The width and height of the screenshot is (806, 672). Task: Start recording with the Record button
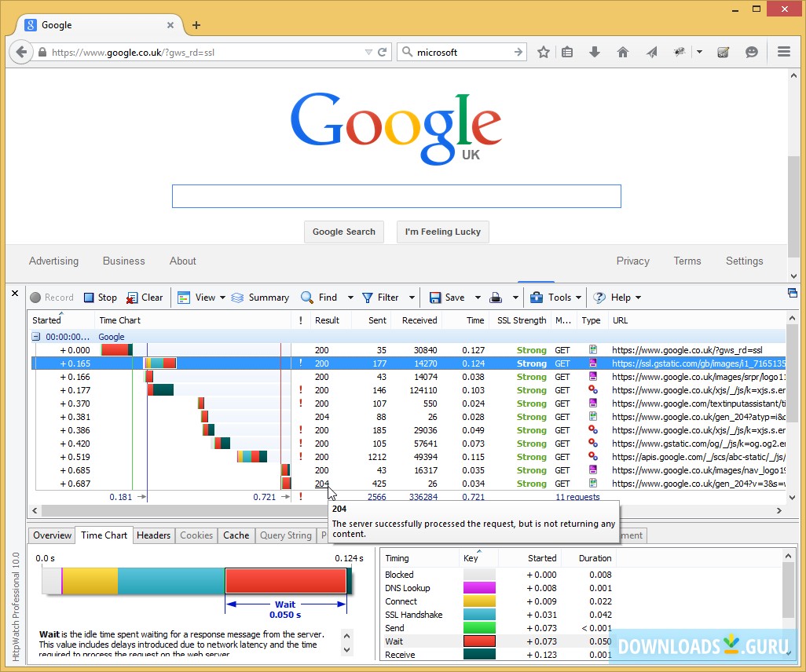[52, 297]
